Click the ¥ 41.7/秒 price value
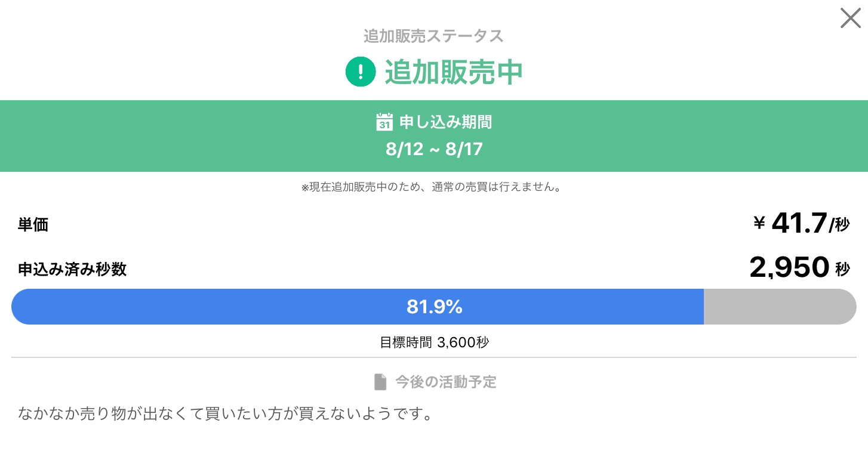The width and height of the screenshot is (868, 457). tap(801, 224)
